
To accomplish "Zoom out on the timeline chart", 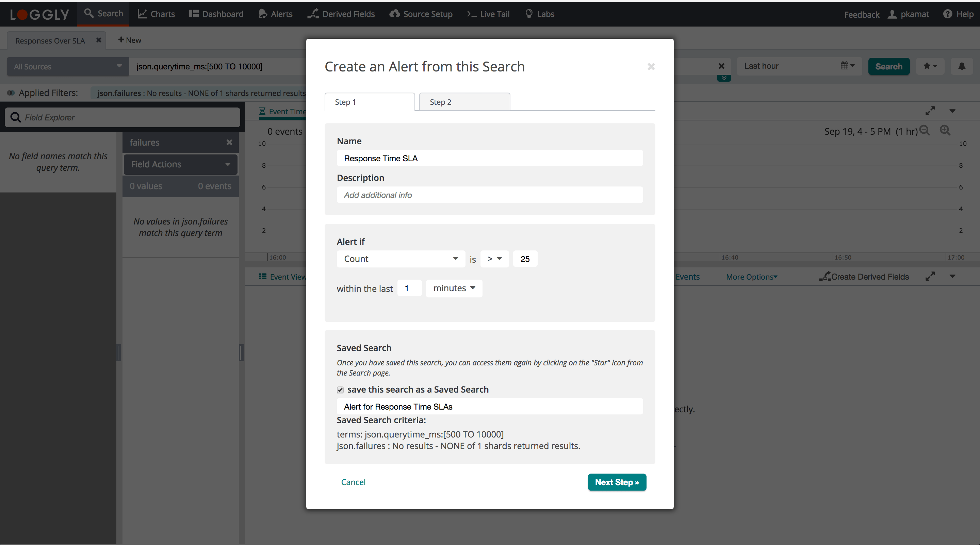I will click(924, 130).
